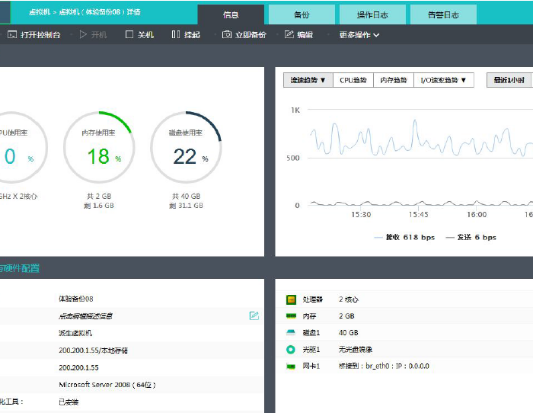Click the 15:45 time axis label
This screenshot has width=534, height=413.
tap(419, 215)
